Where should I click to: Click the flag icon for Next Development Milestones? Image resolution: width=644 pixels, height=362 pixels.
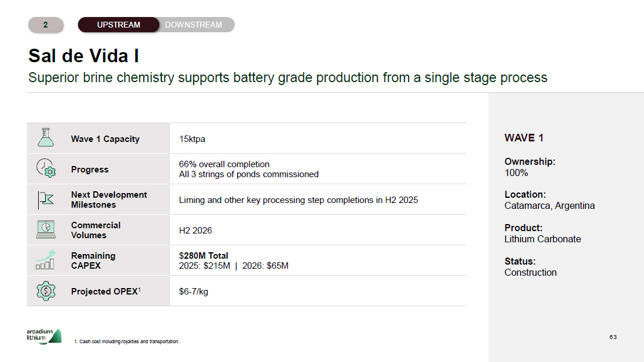coord(45,199)
